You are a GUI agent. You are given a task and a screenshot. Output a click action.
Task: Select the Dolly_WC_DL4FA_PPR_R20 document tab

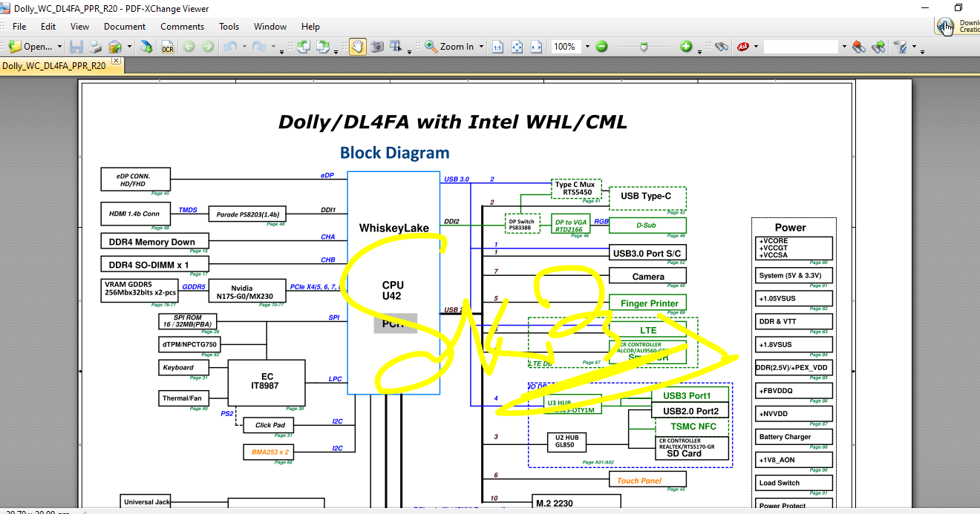tap(54, 65)
